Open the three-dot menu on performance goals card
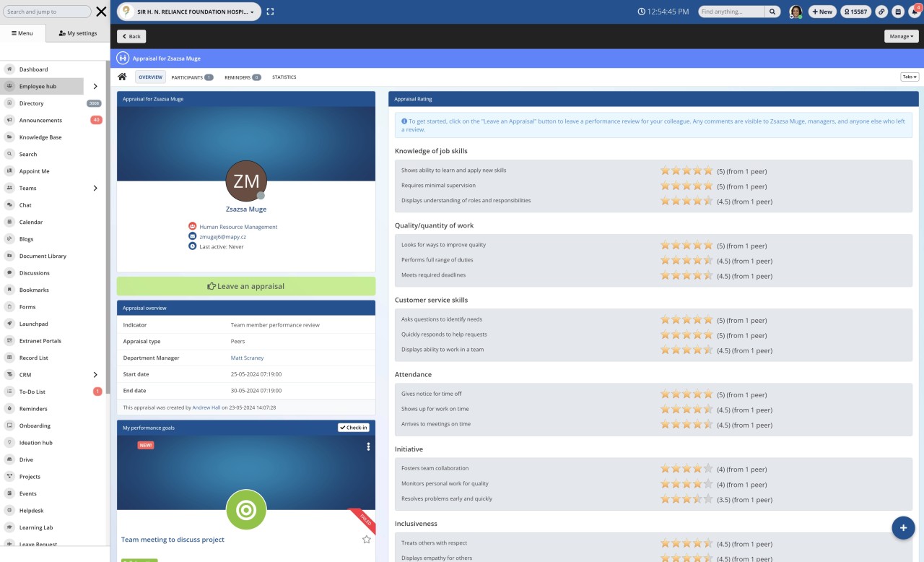The image size is (924, 562). pos(368,446)
